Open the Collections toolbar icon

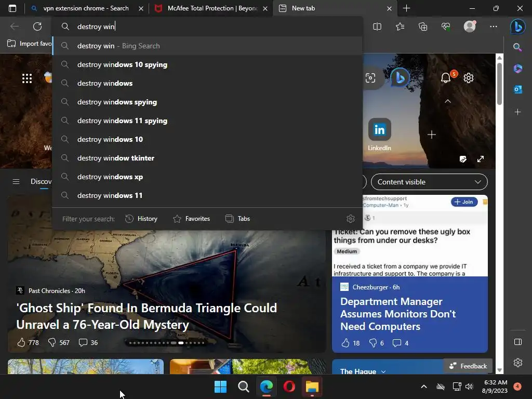[x=423, y=26]
